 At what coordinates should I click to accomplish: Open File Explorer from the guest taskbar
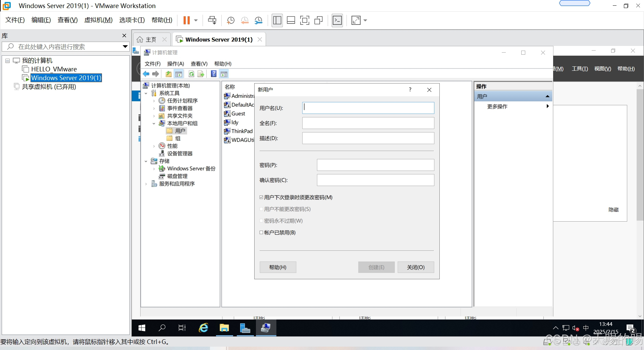[224, 328]
